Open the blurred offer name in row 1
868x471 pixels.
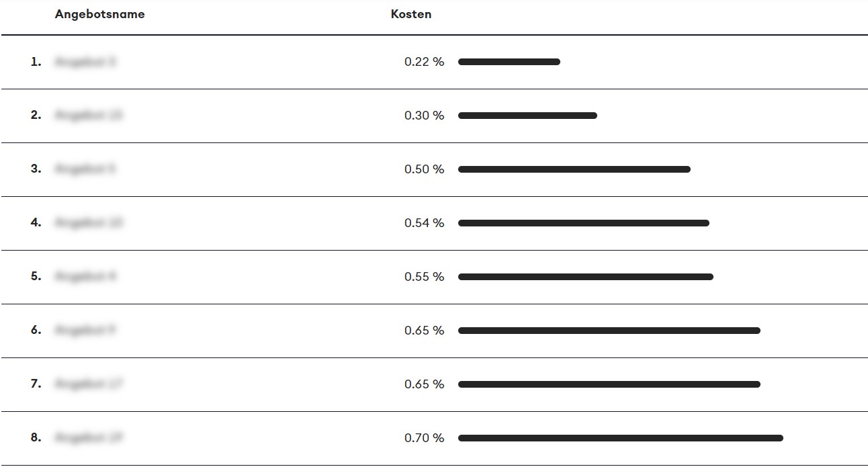(x=85, y=62)
